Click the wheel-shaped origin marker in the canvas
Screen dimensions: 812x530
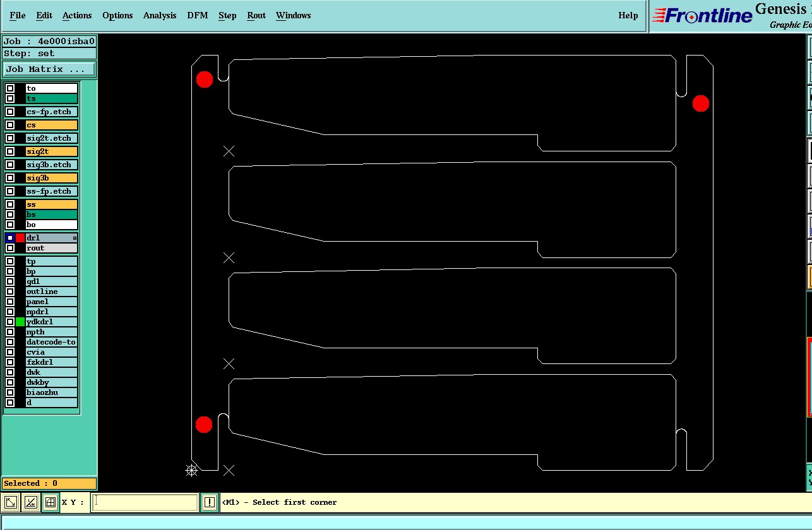point(191,470)
